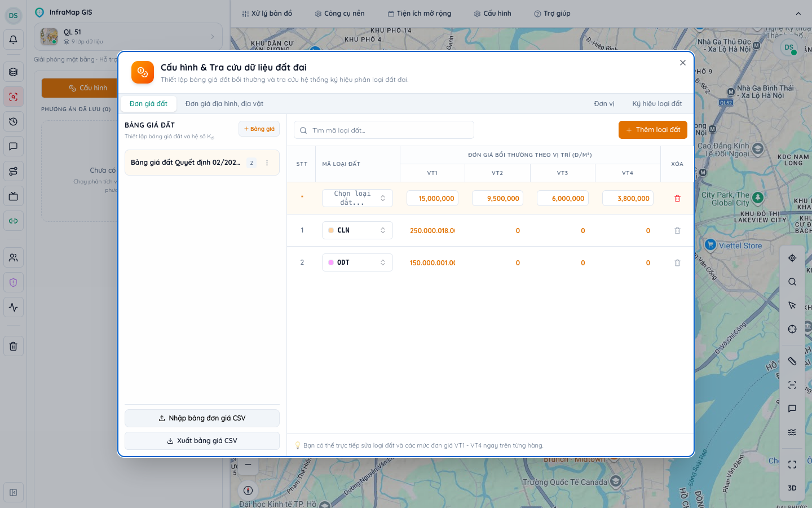Select 'Bảng giá đất Quyết định 02/202...' list item
This screenshot has width=812, height=508.
point(202,163)
